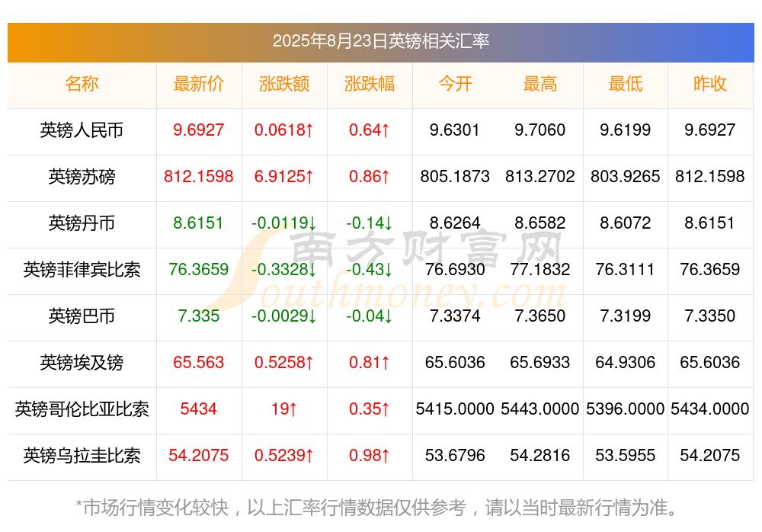Click low value 64.9306
The height and width of the screenshot is (532, 762).
626,362
